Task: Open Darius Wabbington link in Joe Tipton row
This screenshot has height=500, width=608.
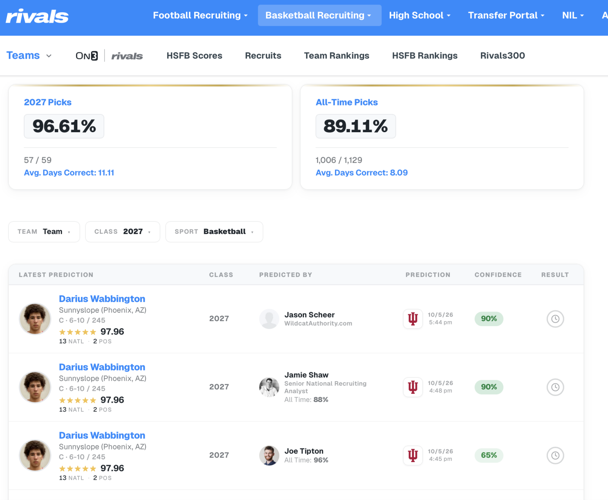Action: (102, 436)
